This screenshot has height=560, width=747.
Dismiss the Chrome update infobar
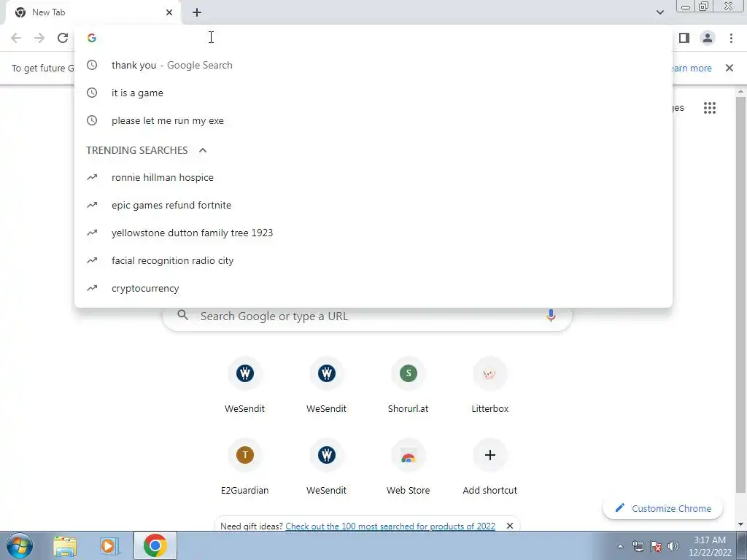(729, 68)
